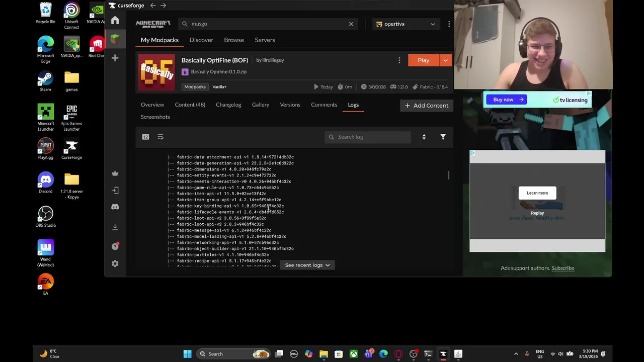This screenshot has width=644, height=362.
Task: Open Discord desktop shortcut
Action: [x=45, y=183]
